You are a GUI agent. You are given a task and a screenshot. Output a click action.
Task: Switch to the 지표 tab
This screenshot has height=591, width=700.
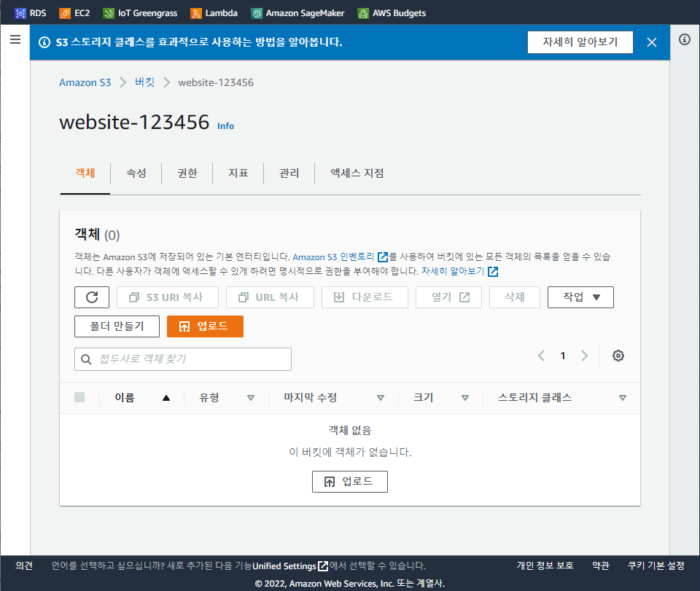click(x=238, y=173)
